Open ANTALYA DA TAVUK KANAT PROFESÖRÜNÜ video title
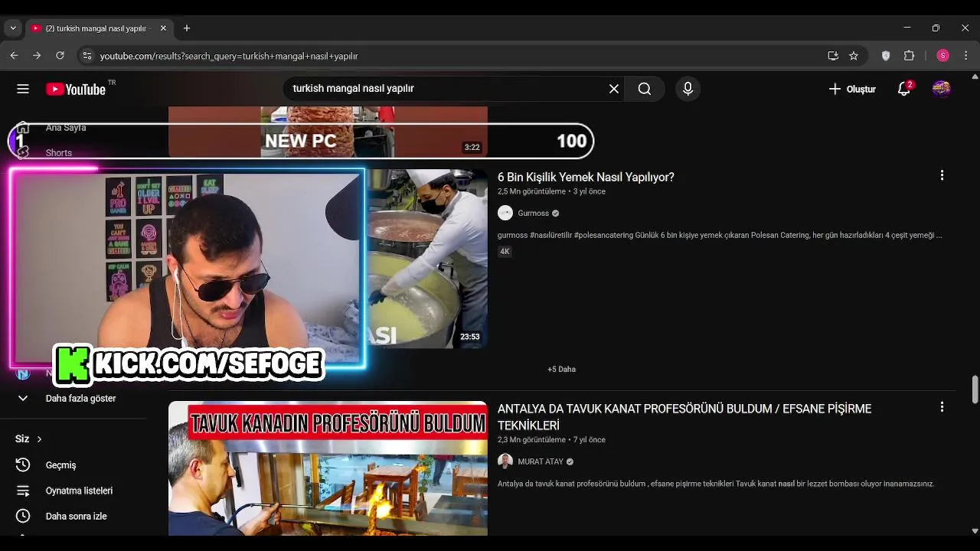Screen dimensions: 980x551 684,417
